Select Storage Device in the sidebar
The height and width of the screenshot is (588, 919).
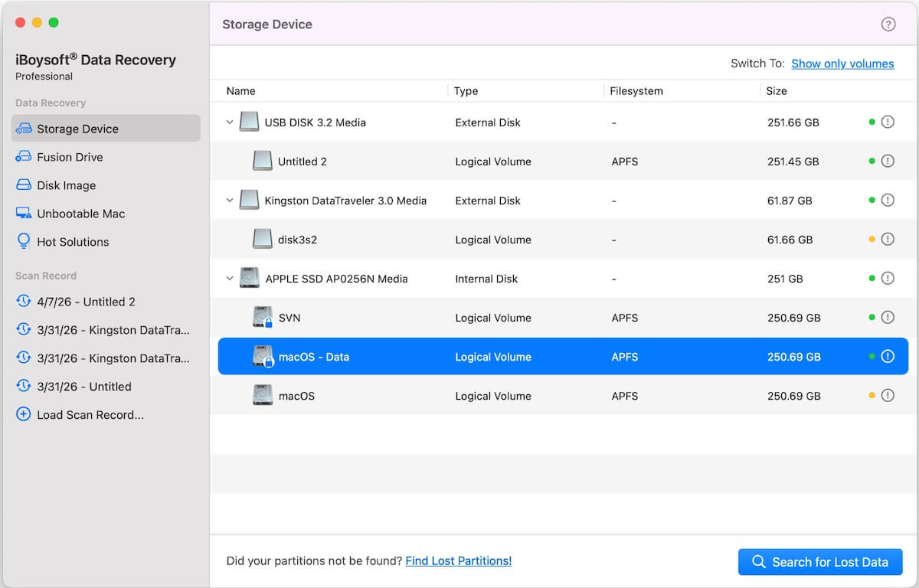coord(106,129)
